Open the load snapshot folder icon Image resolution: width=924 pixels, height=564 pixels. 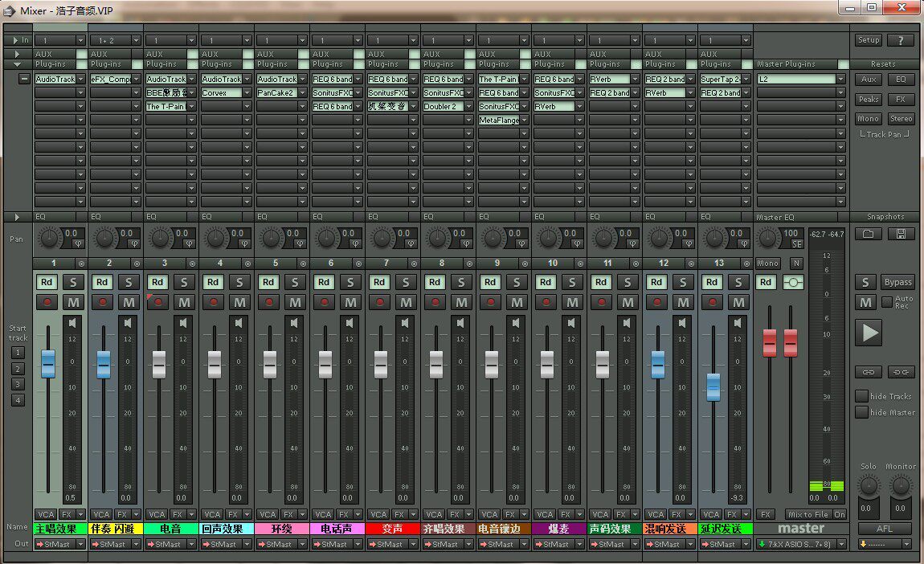(868, 234)
